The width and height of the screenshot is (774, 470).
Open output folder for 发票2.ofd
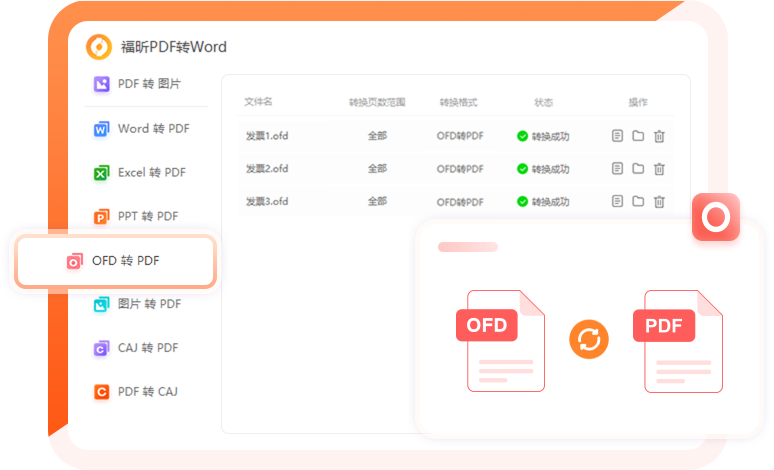638,169
